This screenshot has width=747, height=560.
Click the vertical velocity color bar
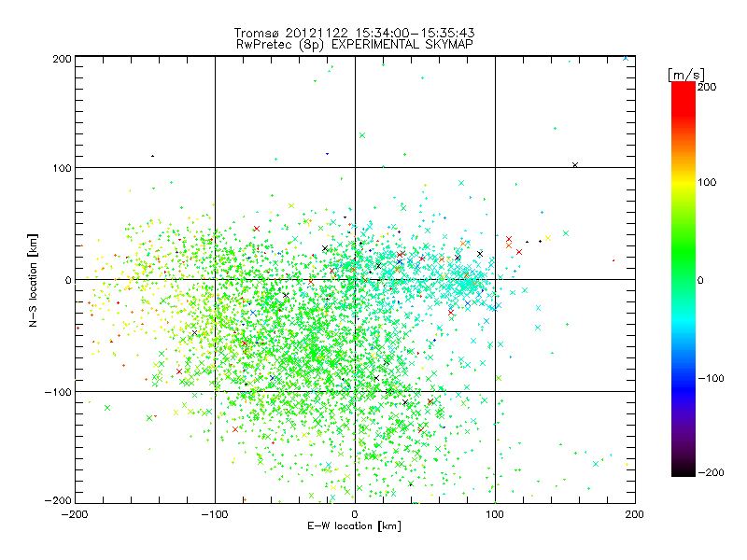point(684,279)
